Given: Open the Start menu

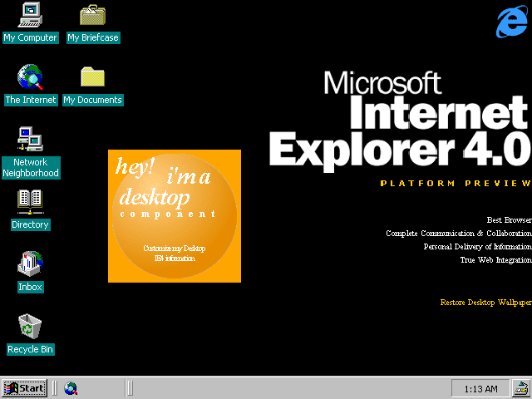Looking at the screenshot, I should tap(24, 388).
